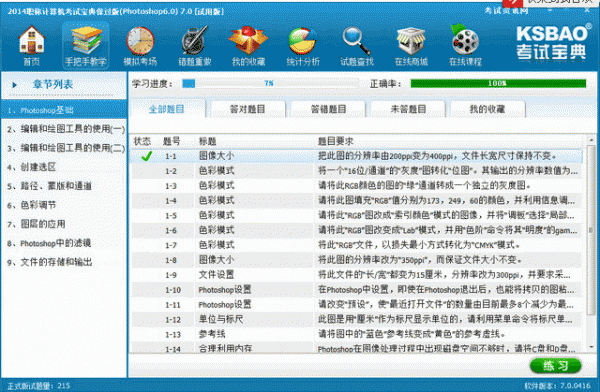Select question row 1-13 参考线
The width and height of the screenshot is (600, 392).
tap(357, 334)
